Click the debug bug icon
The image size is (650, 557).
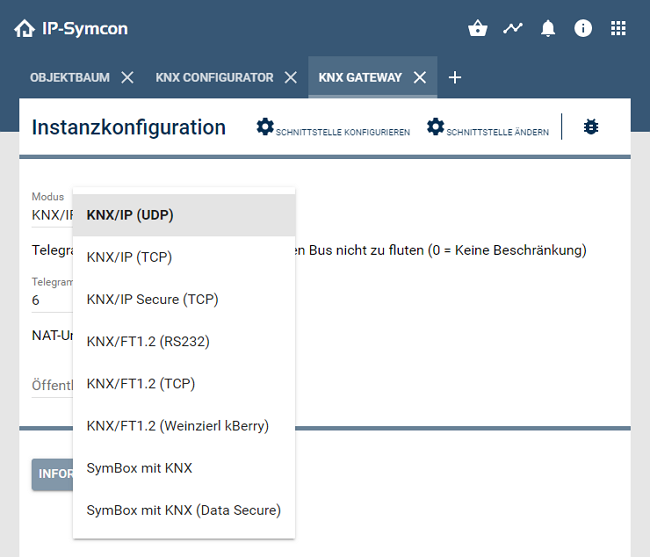click(x=591, y=127)
